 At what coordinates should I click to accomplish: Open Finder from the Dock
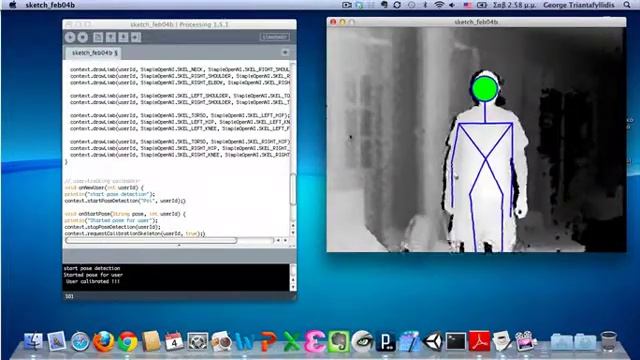click(33, 341)
